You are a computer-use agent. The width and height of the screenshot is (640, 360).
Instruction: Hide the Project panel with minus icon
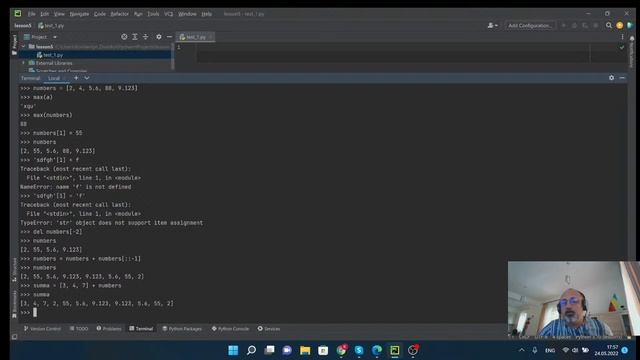[169, 37]
